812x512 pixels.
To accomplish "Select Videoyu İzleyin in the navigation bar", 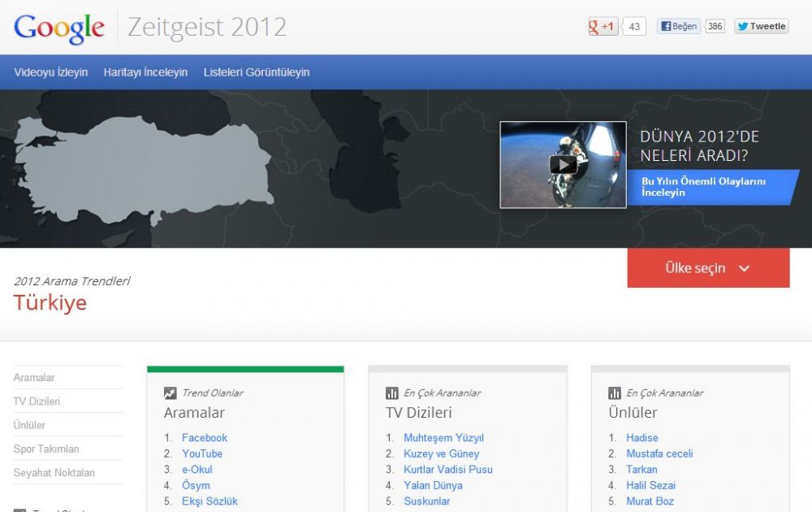I will coord(50,72).
